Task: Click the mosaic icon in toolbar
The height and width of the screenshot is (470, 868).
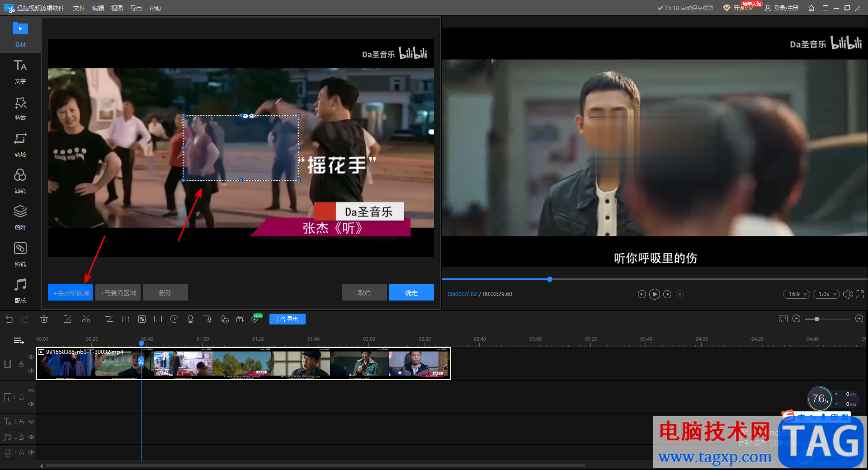Action: click(142, 319)
